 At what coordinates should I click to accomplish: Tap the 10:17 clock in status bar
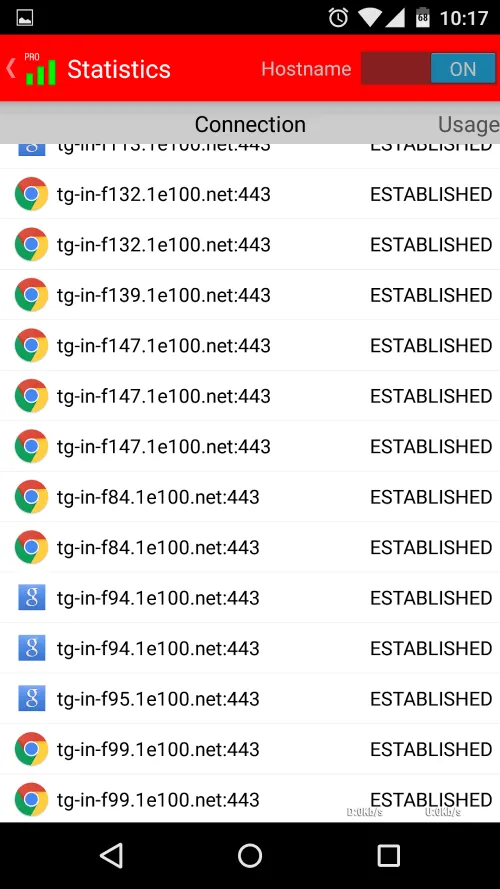(464, 18)
